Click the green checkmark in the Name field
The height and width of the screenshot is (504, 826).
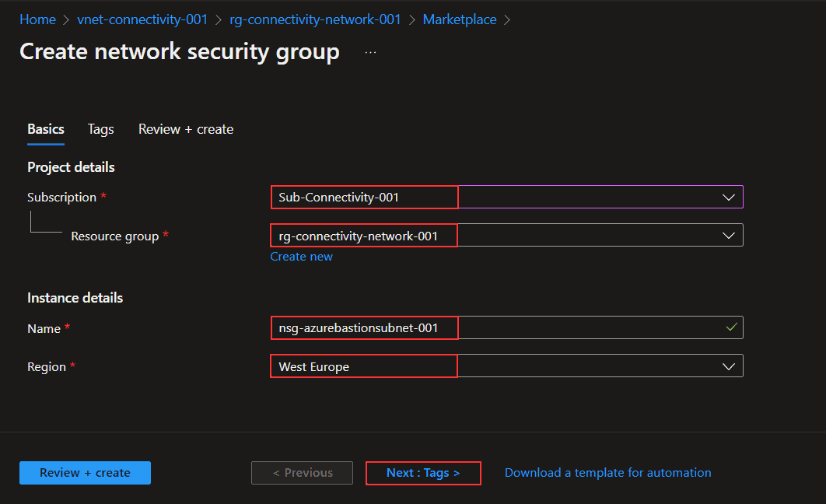coord(730,327)
